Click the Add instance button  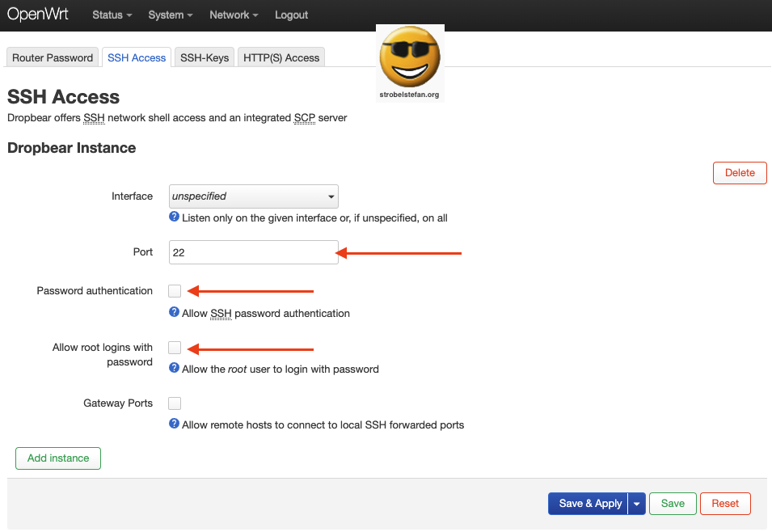57,458
